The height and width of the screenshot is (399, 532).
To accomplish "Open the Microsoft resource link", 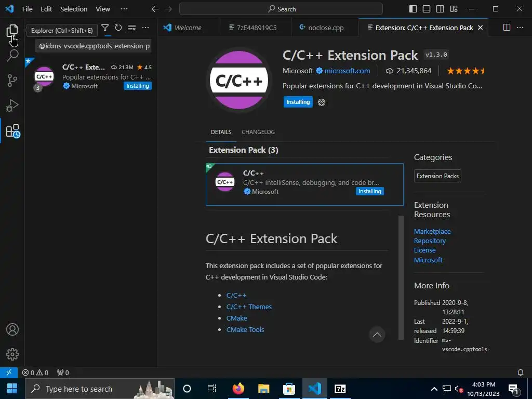I will 428,260.
